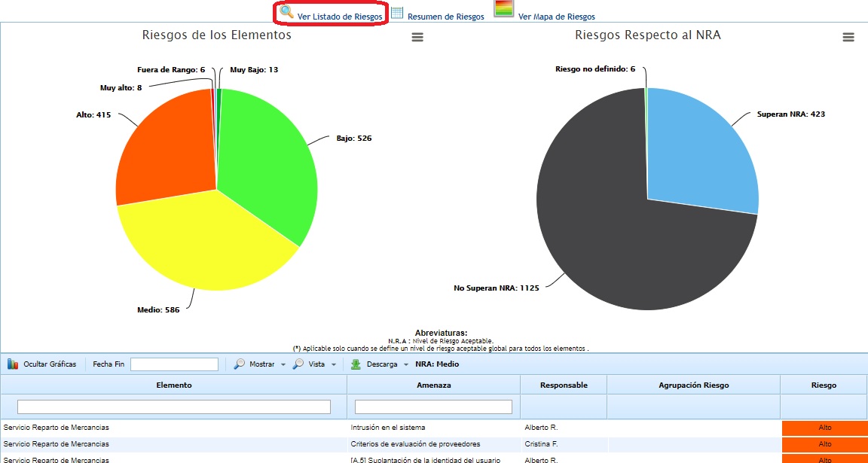The width and height of the screenshot is (868, 463).
Task: Sort by the Responsable column header
Action: [x=564, y=385]
